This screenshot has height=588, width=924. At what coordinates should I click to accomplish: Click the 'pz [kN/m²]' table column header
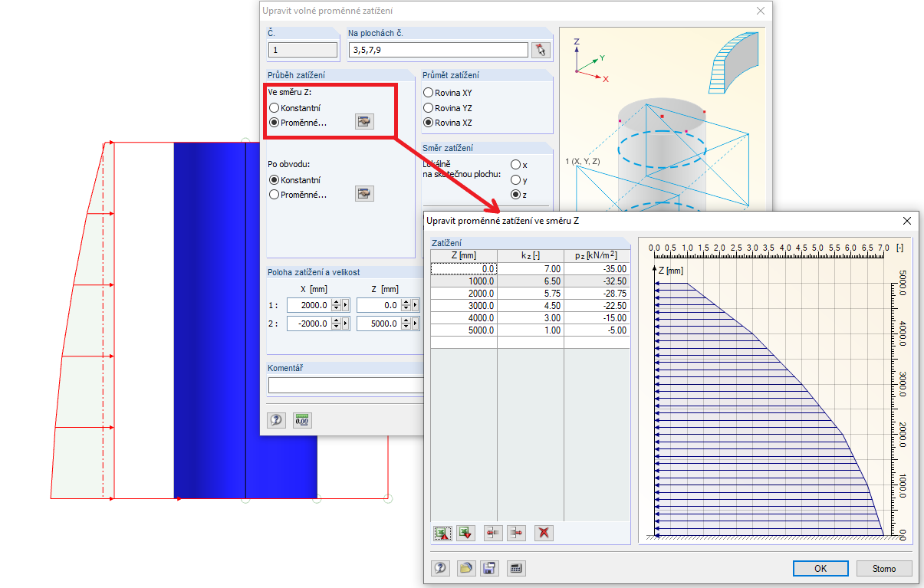[597, 256]
